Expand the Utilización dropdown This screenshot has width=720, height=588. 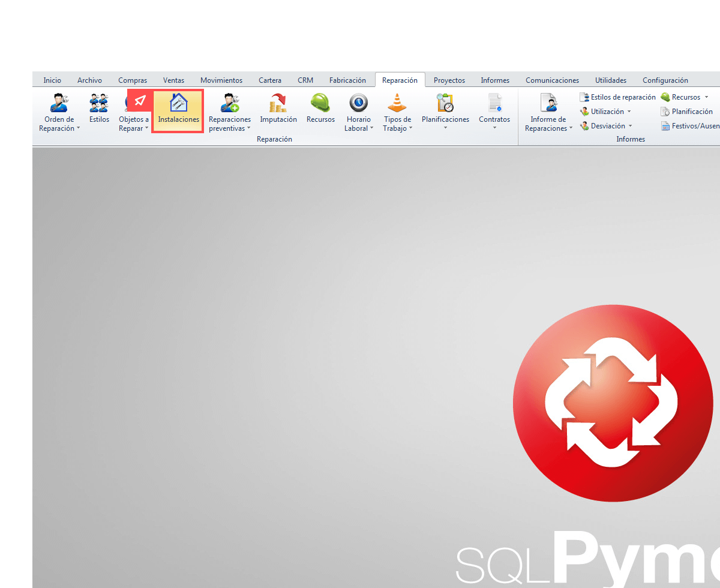pyautogui.click(x=629, y=112)
